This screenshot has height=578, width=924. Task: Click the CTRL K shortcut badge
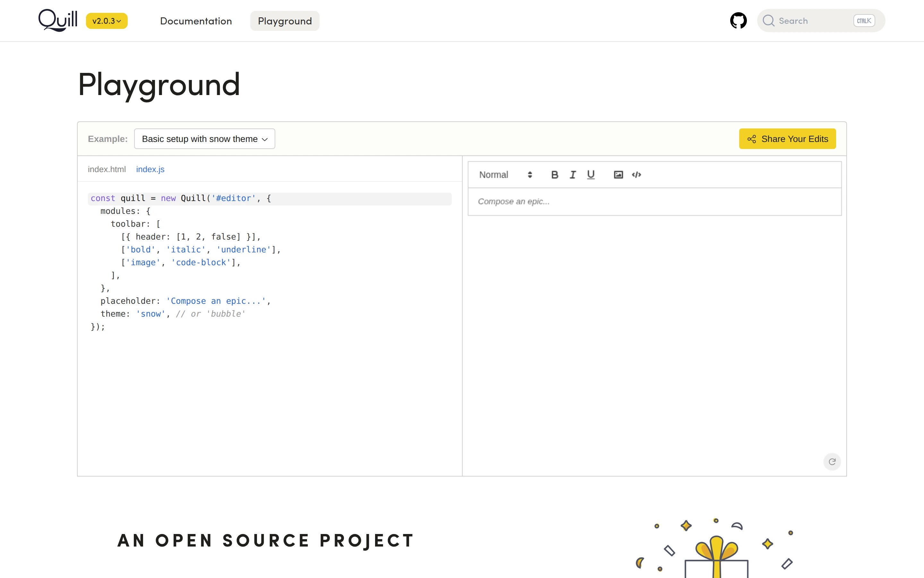pyautogui.click(x=864, y=21)
